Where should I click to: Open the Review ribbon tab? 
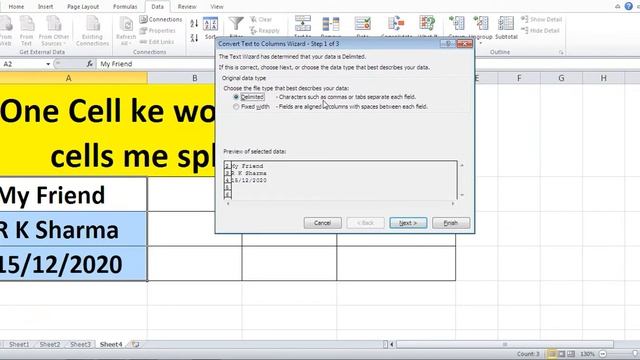187,7
